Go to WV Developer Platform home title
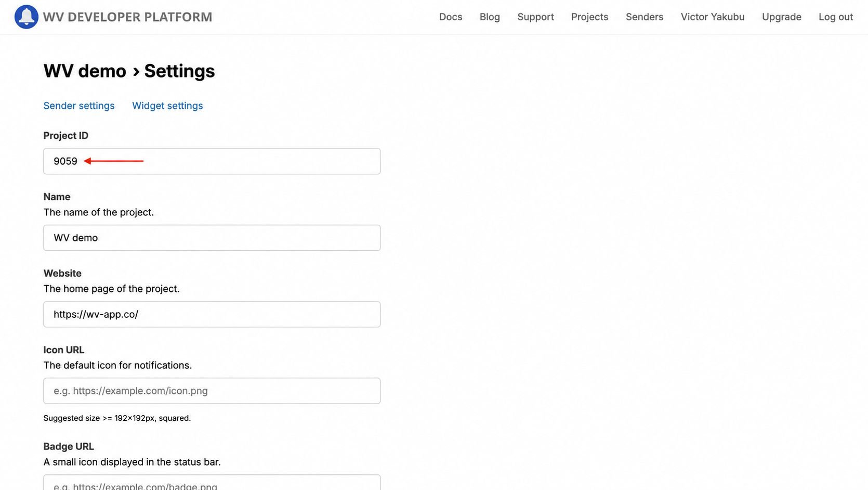The image size is (868, 490). [127, 17]
